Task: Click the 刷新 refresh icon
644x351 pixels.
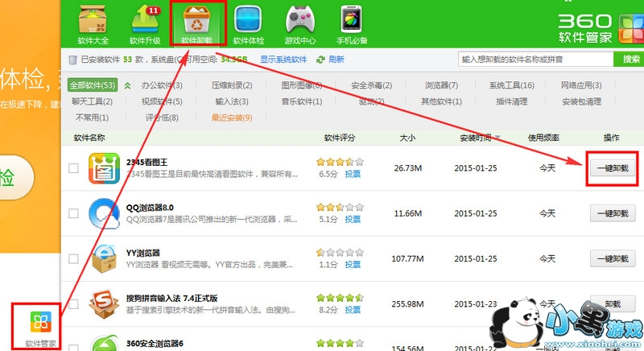Action: pos(320,60)
